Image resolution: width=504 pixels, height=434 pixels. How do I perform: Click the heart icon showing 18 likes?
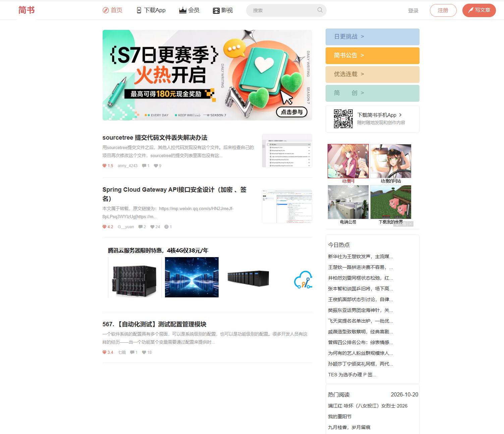pos(144,352)
